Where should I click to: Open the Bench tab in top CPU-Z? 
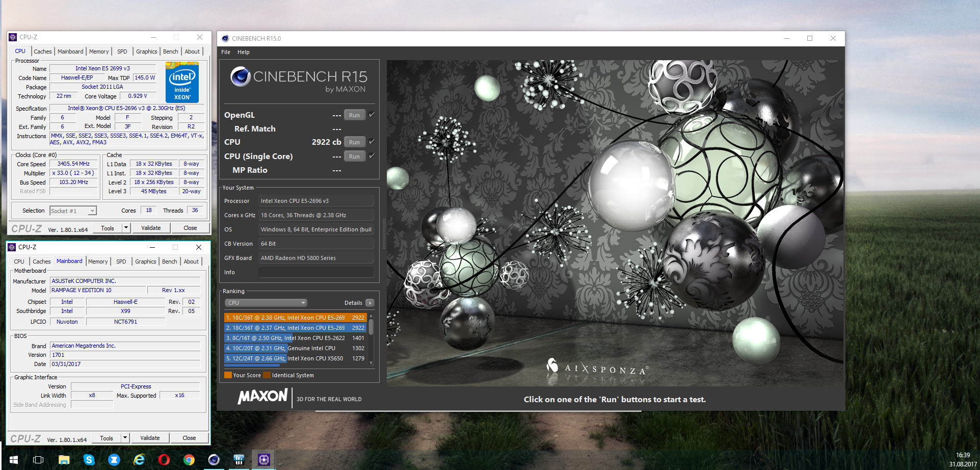171,51
